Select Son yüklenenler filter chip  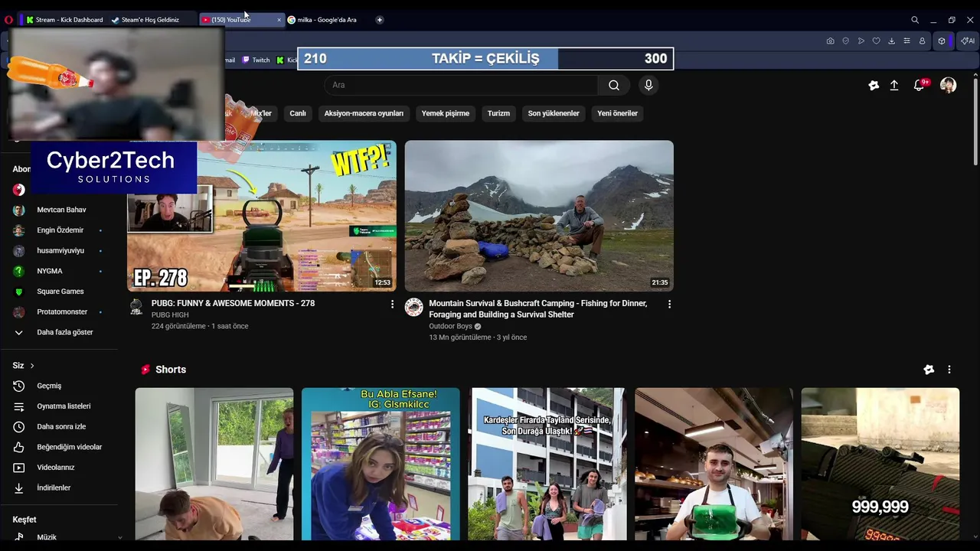pyautogui.click(x=554, y=113)
